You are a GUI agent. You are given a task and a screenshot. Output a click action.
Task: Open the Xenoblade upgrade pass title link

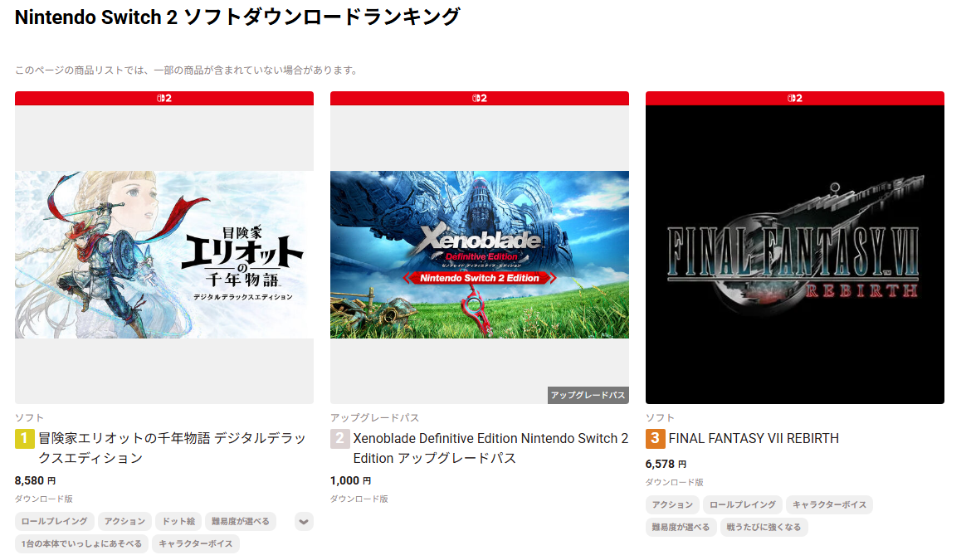point(490,448)
